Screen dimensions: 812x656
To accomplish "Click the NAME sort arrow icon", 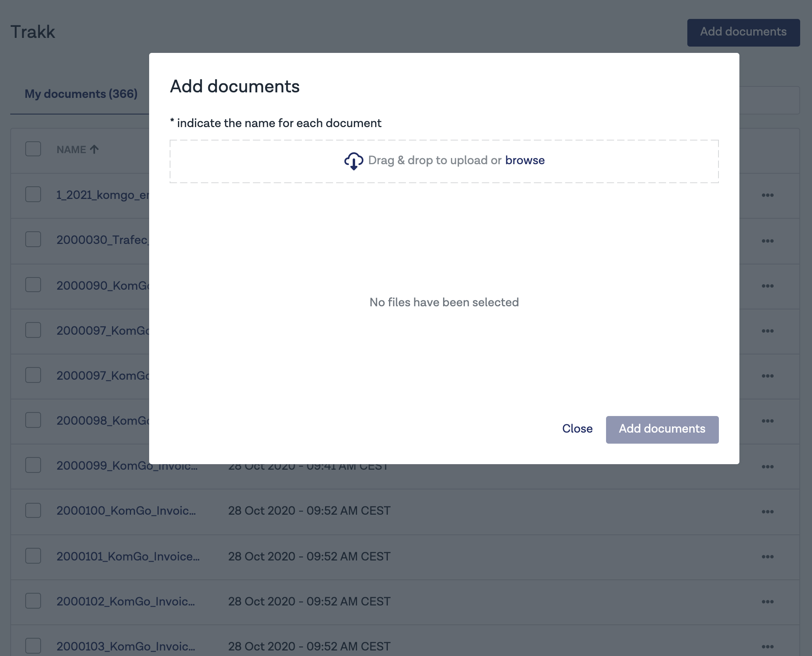I will pyautogui.click(x=94, y=150).
